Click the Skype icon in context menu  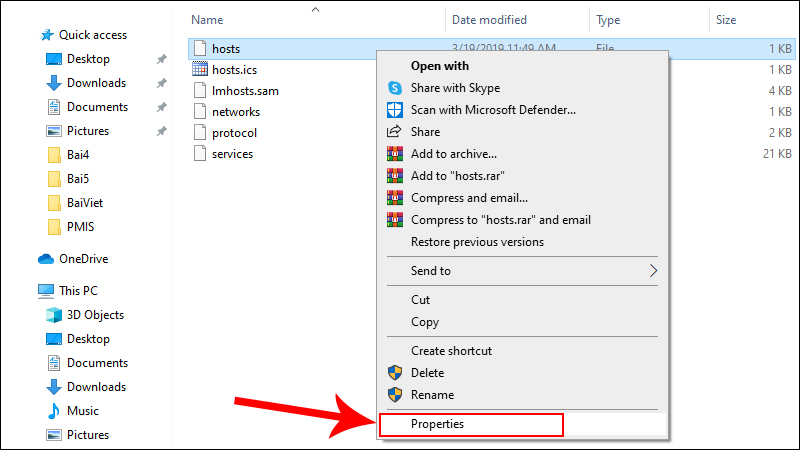(394, 88)
